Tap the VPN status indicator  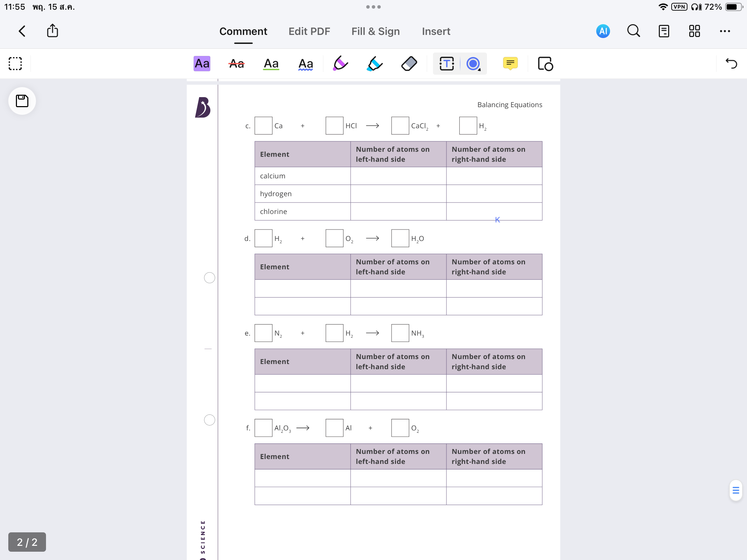679,7
